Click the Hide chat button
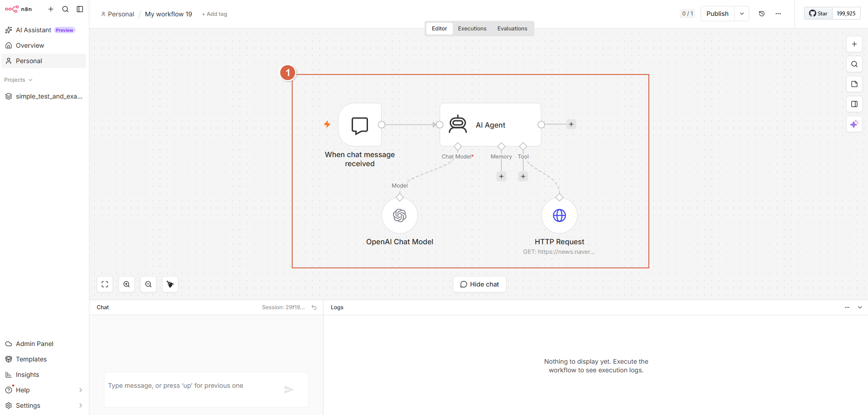Viewport: 868px width, 415px height. pyautogui.click(x=480, y=284)
